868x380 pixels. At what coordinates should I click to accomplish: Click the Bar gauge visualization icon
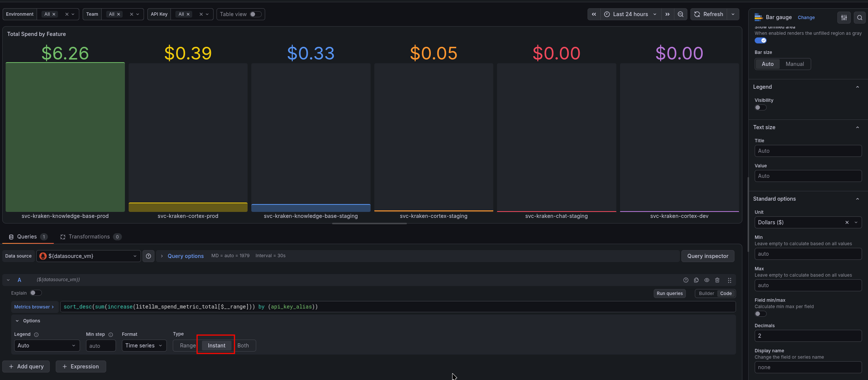click(x=758, y=17)
